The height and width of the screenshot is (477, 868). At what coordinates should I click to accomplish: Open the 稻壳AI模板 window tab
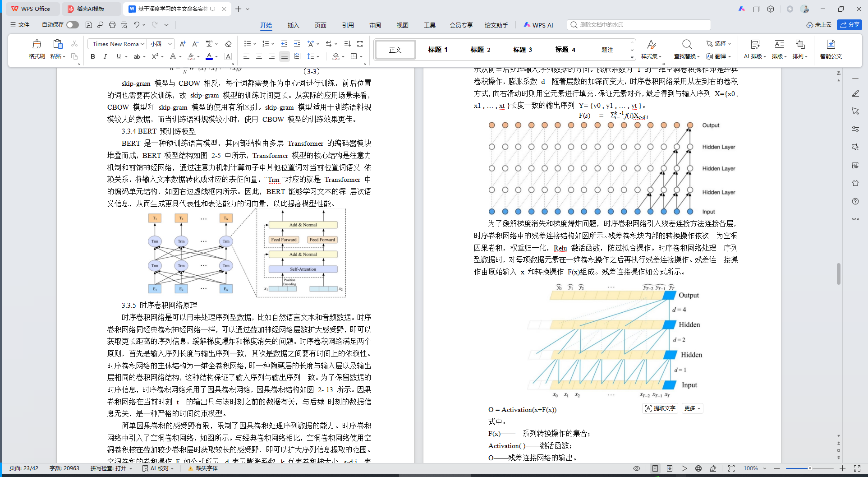click(91, 9)
